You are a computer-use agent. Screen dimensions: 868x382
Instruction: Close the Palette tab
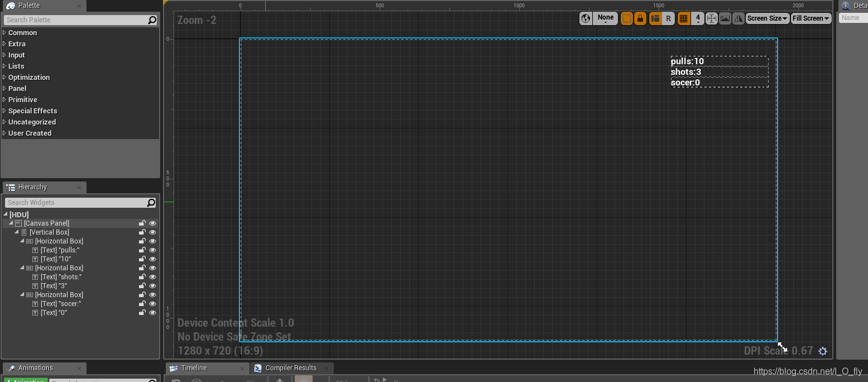coord(79,7)
